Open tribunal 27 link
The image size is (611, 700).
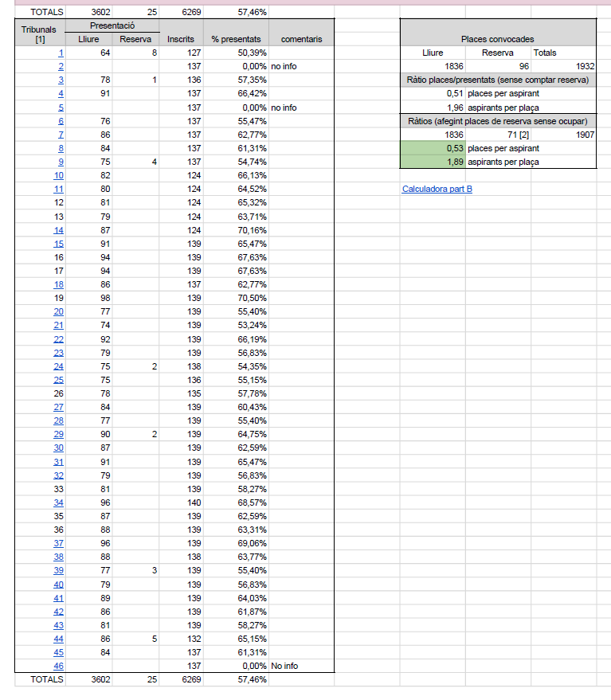58,407
